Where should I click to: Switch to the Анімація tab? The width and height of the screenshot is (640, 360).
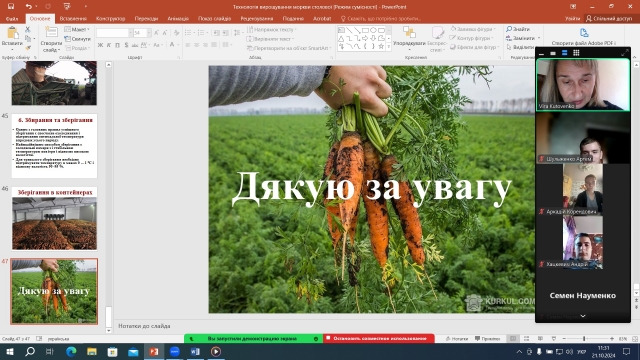click(178, 19)
